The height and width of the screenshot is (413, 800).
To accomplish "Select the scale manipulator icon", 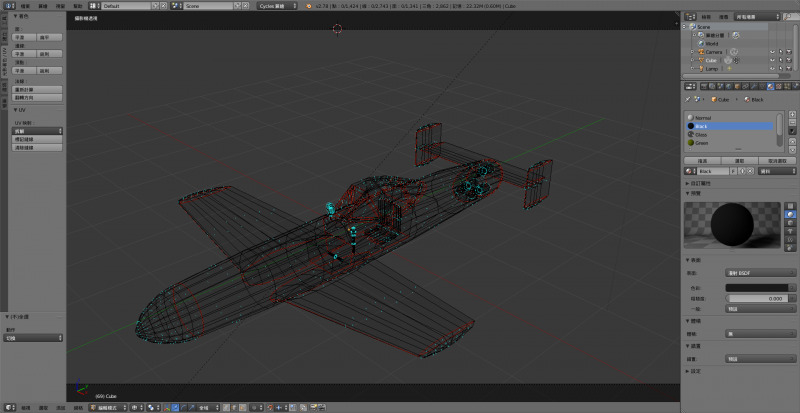I will [x=191, y=408].
